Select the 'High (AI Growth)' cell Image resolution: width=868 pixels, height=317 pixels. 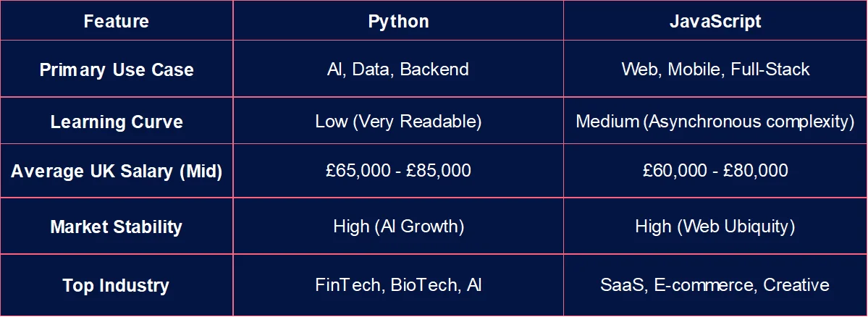tap(398, 227)
